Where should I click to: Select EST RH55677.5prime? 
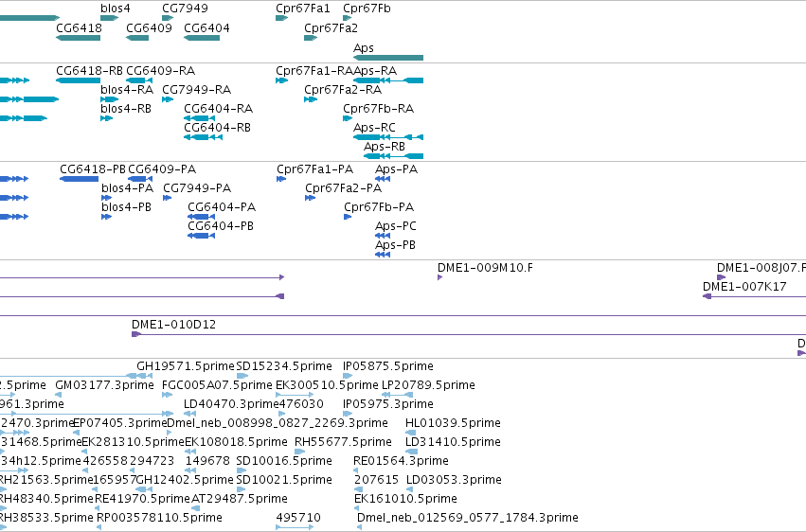click(343, 442)
